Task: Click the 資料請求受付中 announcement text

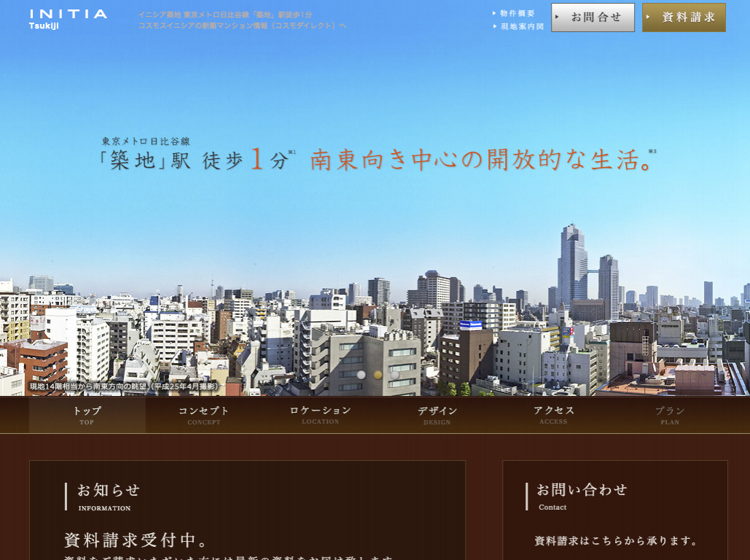Action: [136, 540]
